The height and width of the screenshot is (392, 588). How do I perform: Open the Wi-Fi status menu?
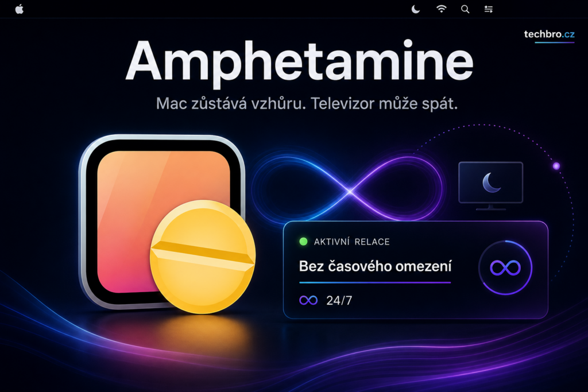click(442, 9)
